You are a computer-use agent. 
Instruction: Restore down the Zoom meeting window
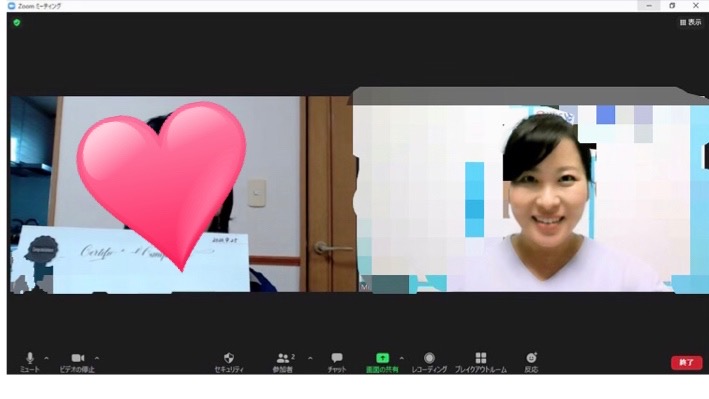(672, 5)
